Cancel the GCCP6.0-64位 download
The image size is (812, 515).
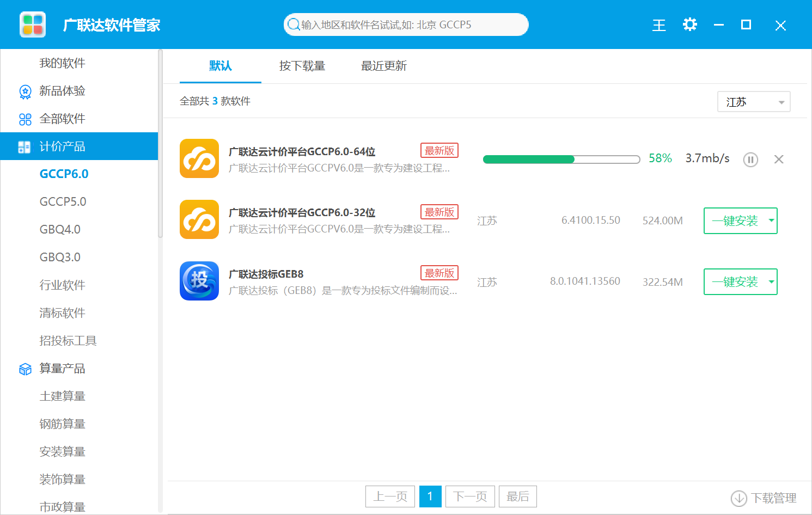click(x=779, y=159)
